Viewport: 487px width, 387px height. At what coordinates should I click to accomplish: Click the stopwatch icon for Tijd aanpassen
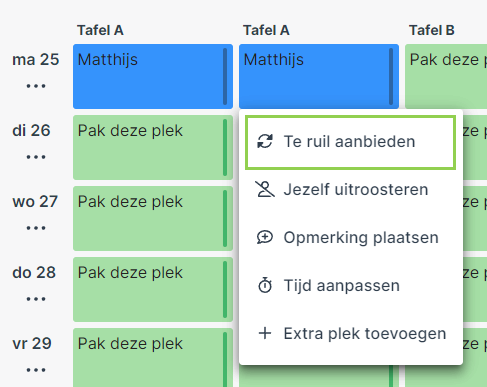point(265,285)
